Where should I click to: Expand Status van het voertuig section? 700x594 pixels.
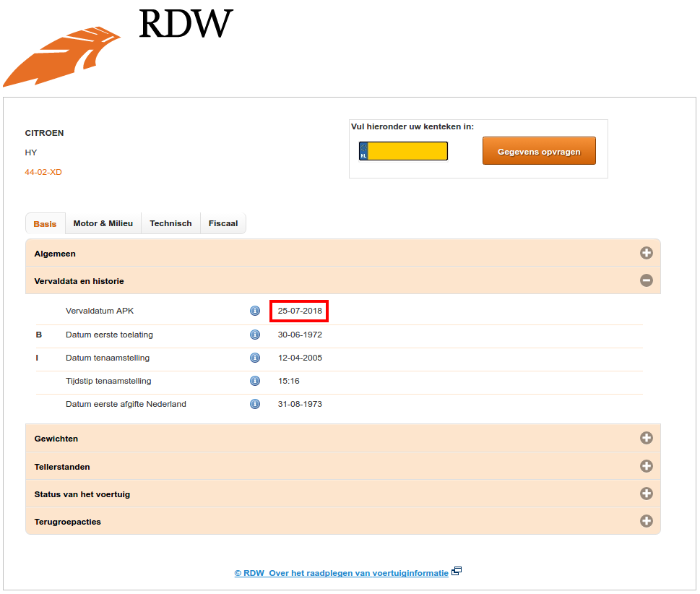coord(646,494)
